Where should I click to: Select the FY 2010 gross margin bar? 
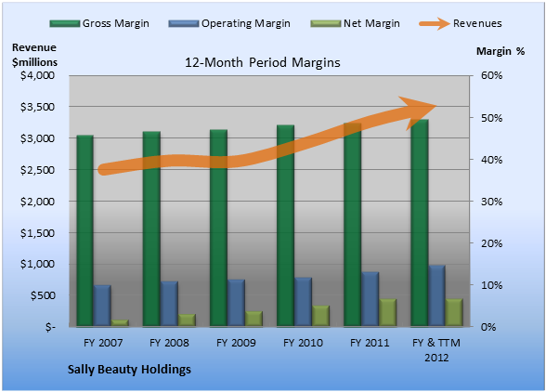[286, 226]
